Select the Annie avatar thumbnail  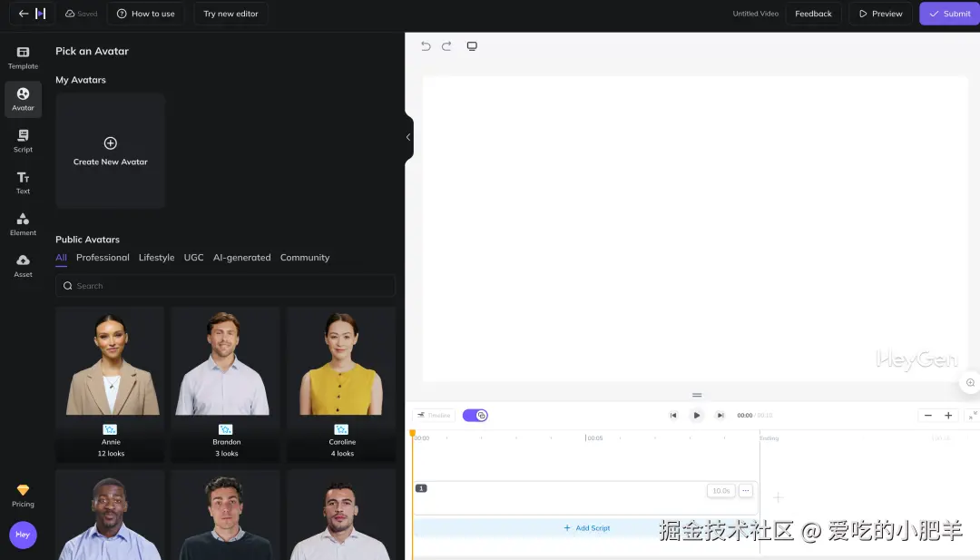[x=109, y=360]
